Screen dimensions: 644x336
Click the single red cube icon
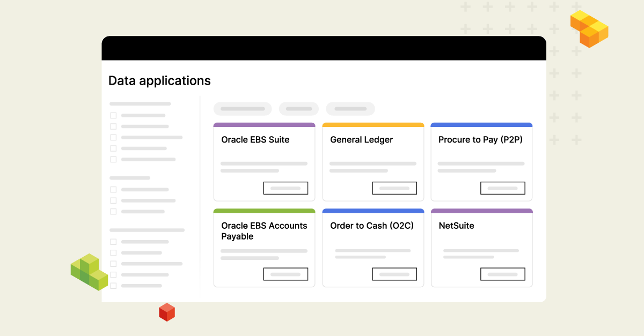point(167,312)
